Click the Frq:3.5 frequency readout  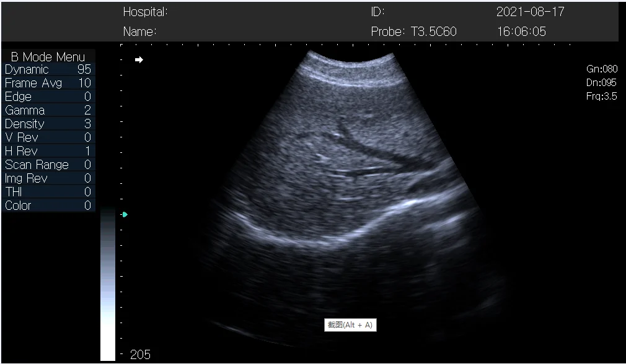pos(601,96)
